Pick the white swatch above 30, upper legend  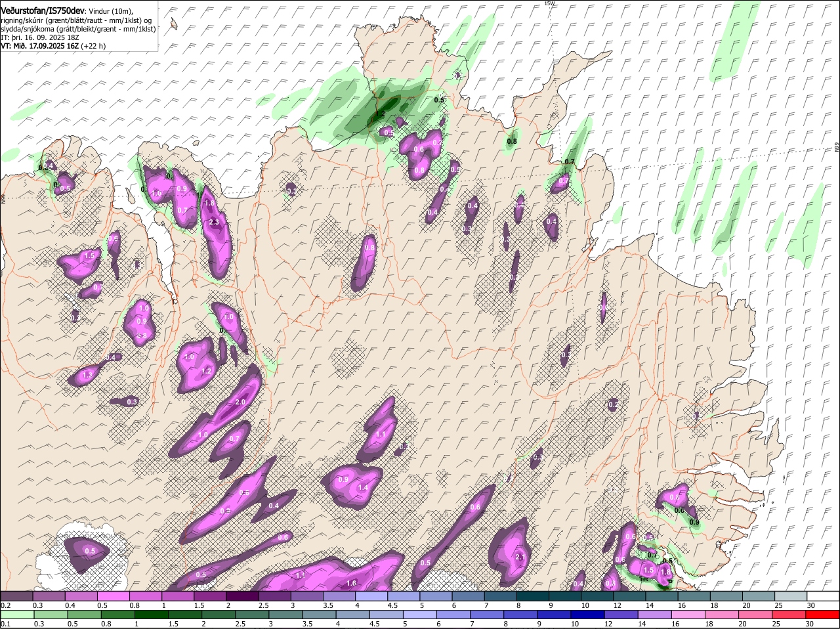824,596
